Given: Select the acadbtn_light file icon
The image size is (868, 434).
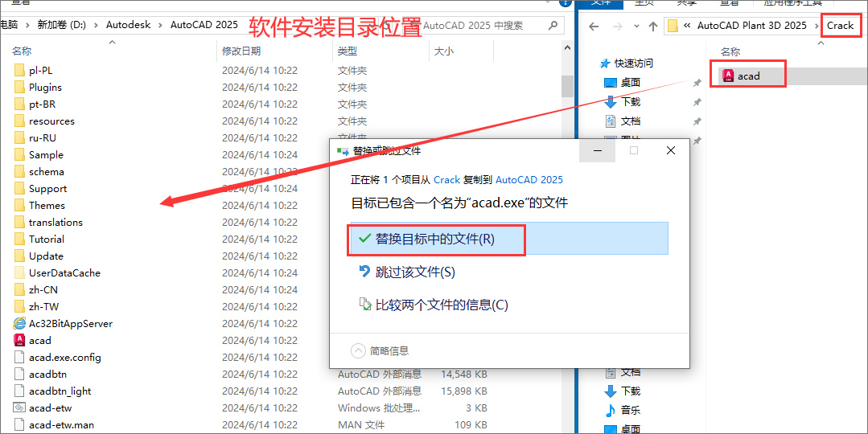Looking at the screenshot, I should tap(19, 391).
